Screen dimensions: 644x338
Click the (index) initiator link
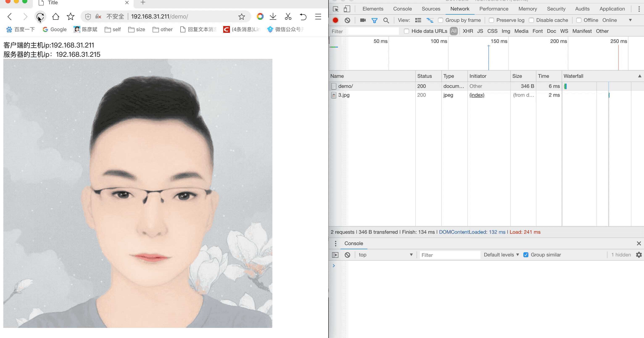click(x=477, y=95)
